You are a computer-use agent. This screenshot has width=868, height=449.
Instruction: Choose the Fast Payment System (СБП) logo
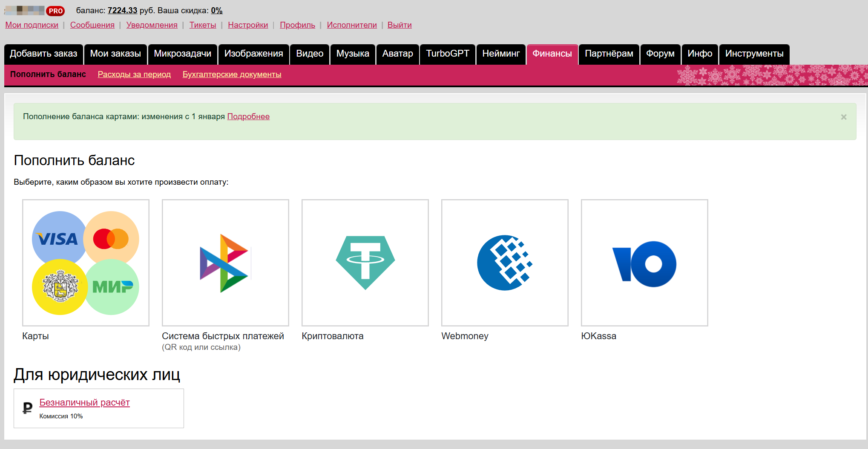[x=225, y=263]
